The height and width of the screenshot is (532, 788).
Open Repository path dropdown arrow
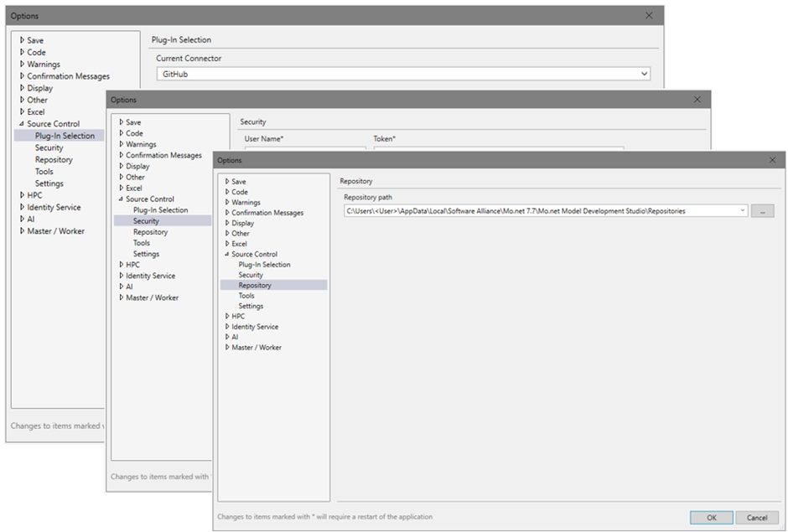pos(742,211)
